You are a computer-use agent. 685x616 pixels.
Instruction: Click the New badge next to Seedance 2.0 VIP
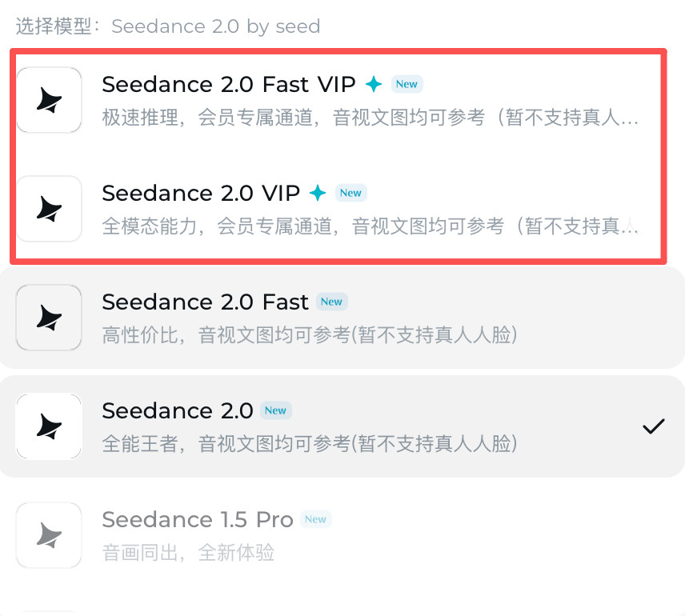[351, 192]
